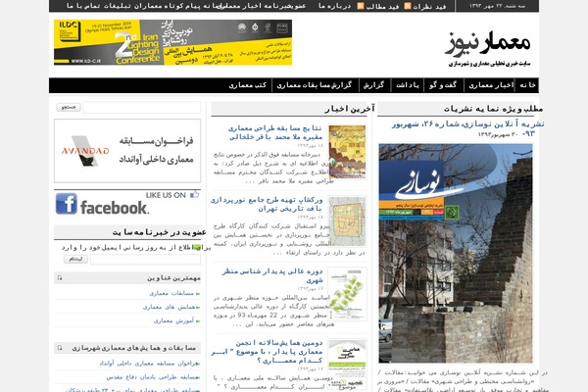Viewport: 588px width, 392px height.
Task: Open the یادداشت navigation item
Action: click(x=408, y=85)
